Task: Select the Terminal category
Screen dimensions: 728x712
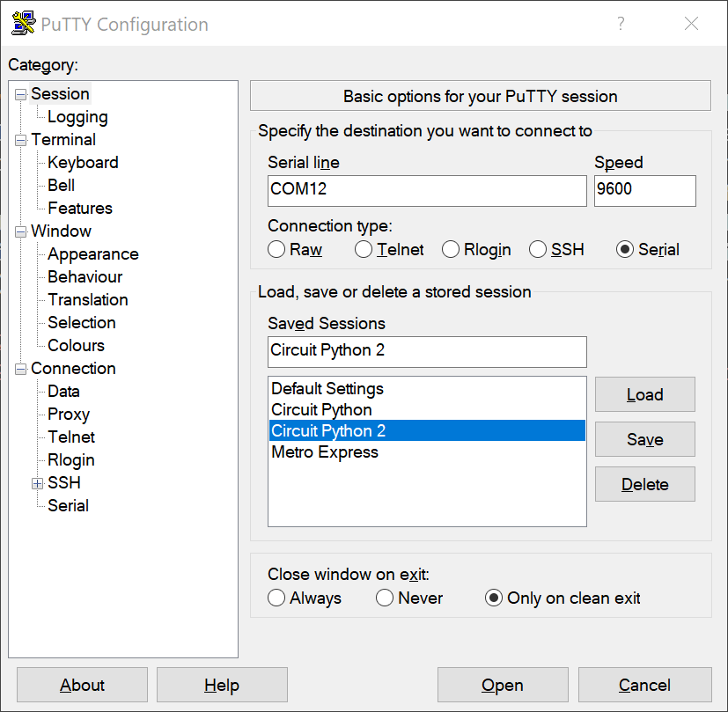Action: click(63, 140)
